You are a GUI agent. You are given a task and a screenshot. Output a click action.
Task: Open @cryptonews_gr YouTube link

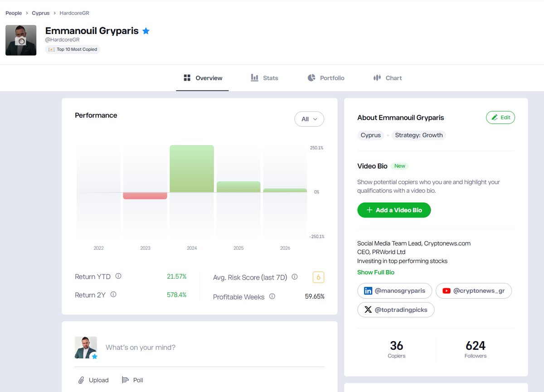pyautogui.click(x=474, y=291)
